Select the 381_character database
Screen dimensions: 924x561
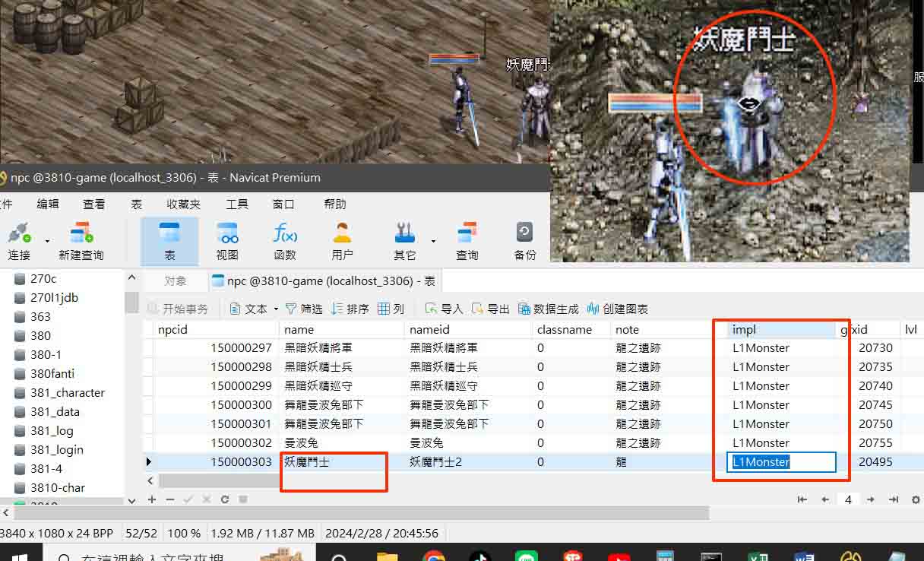[67, 392]
